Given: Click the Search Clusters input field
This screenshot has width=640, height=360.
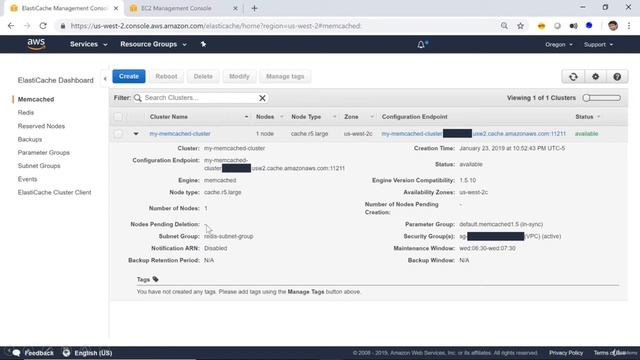Looking at the screenshot, I should [x=200, y=98].
